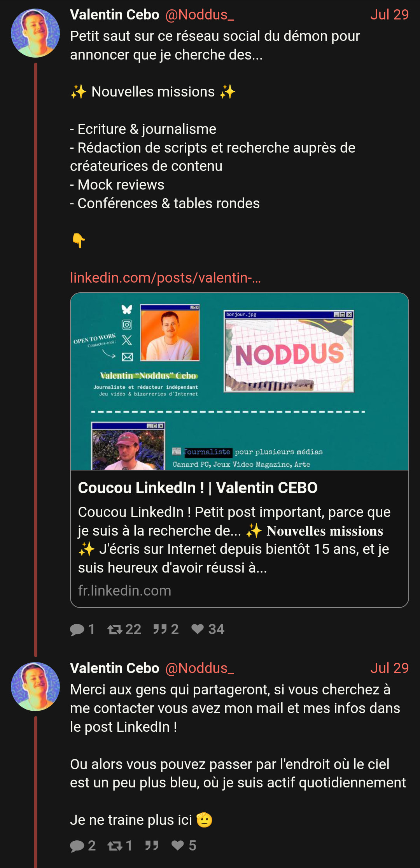Viewport: 420px width, 868px height.
Task: Click the Valentin Cebo name on first post
Action: (x=115, y=14)
